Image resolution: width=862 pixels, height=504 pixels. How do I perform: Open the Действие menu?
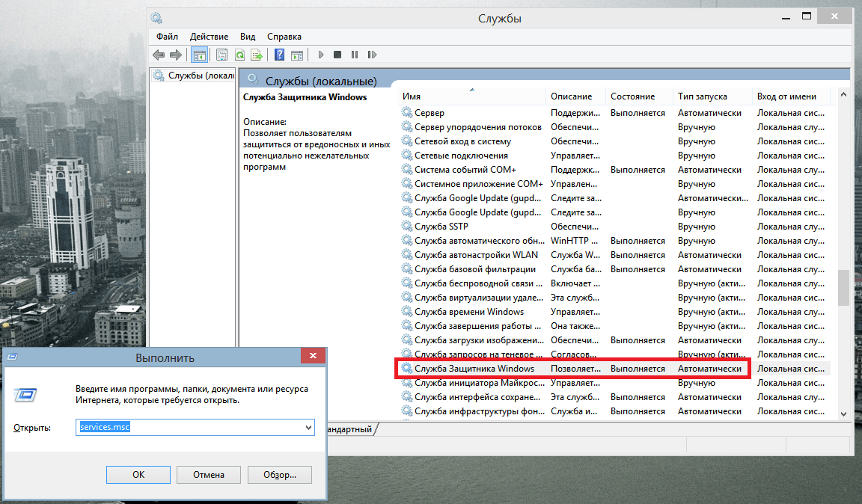[209, 36]
